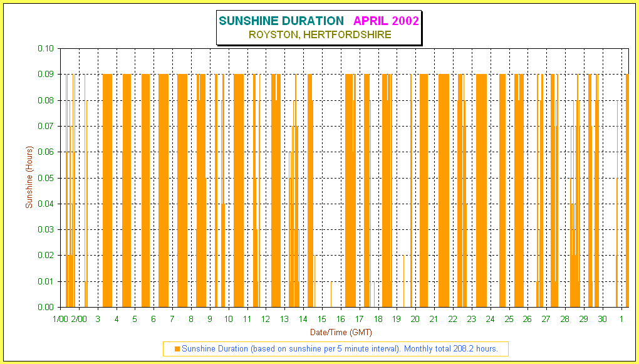Click the x-axis label for day 12
The image size is (639, 364).
(x=266, y=319)
